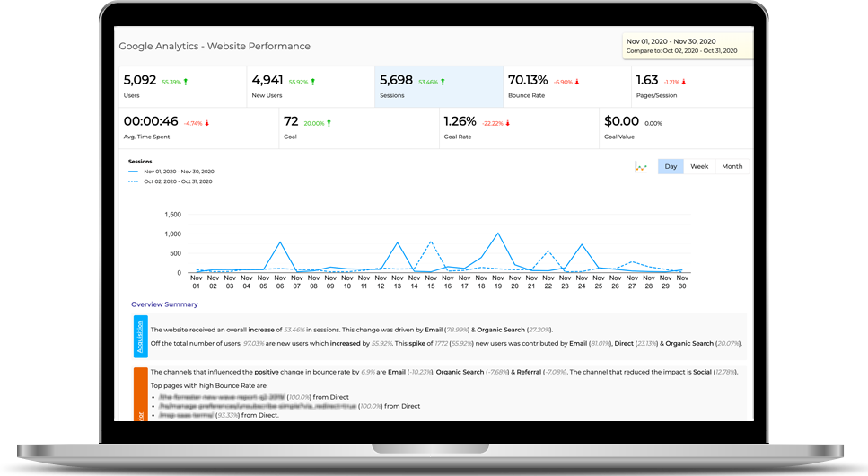
Task: Switch chart to Week view
Action: [699, 166]
